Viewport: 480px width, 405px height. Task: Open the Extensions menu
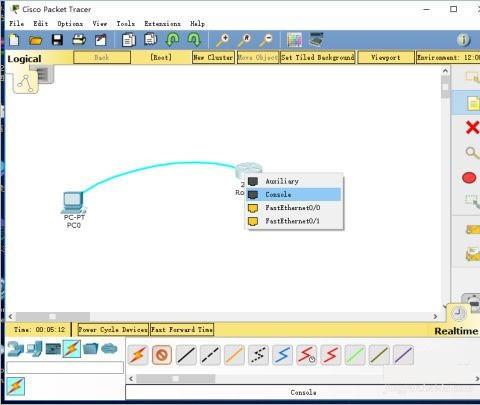[162, 24]
